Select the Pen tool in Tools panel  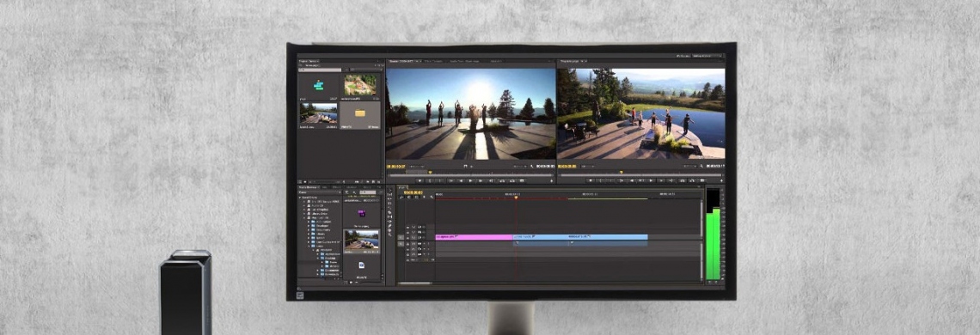389,226
